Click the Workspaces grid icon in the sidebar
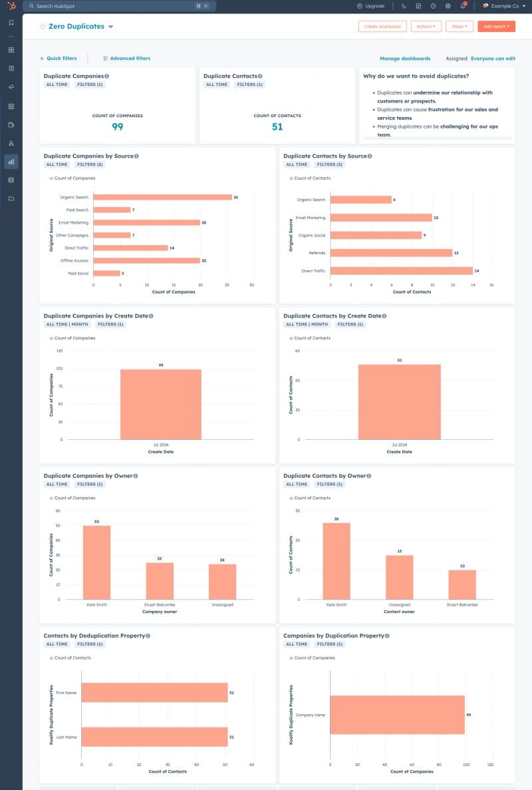The height and width of the screenshot is (790, 532). [10, 50]
